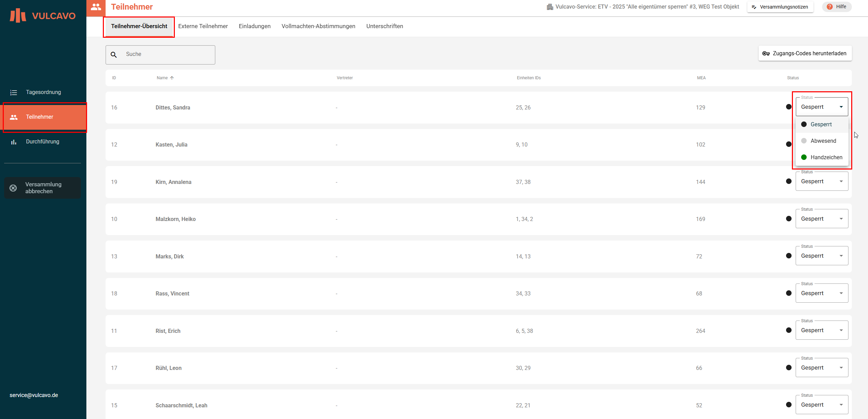Click units value 1, 34, 2
The image size is (868, 419).
click(525, 219)
